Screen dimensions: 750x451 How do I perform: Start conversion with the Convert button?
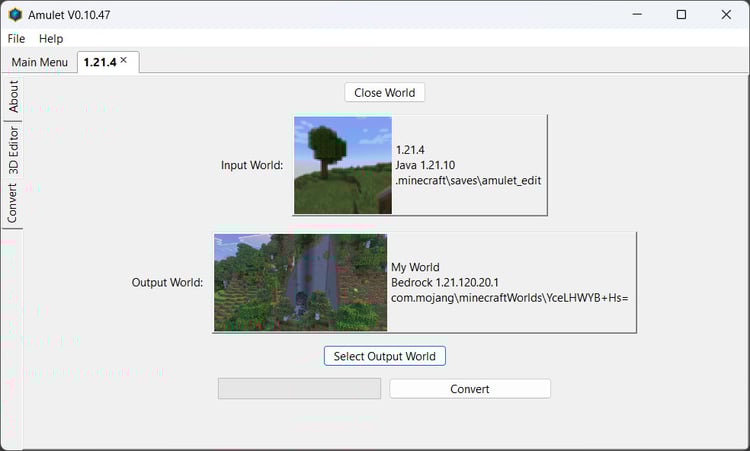tap(470, 389)
